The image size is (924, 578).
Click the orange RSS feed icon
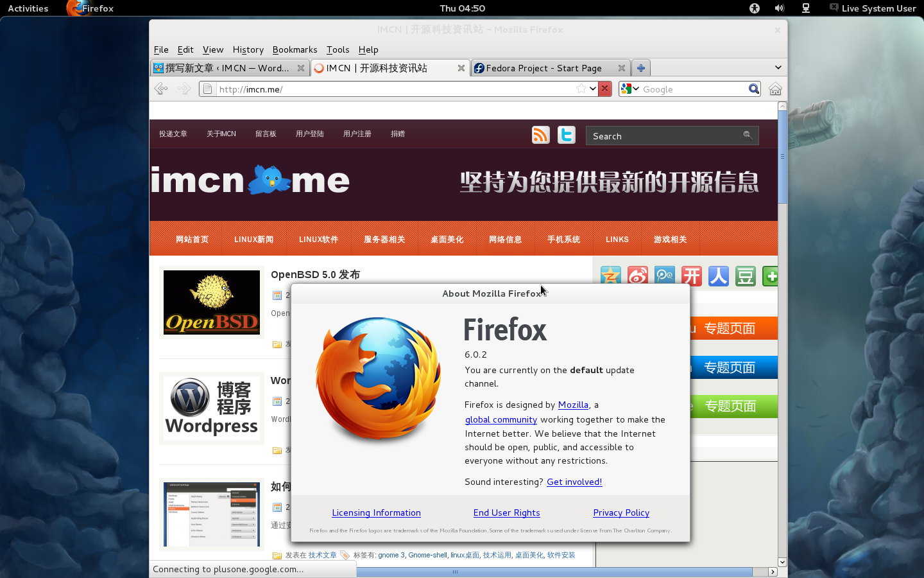pyautogui.click(x=541, y=135)
